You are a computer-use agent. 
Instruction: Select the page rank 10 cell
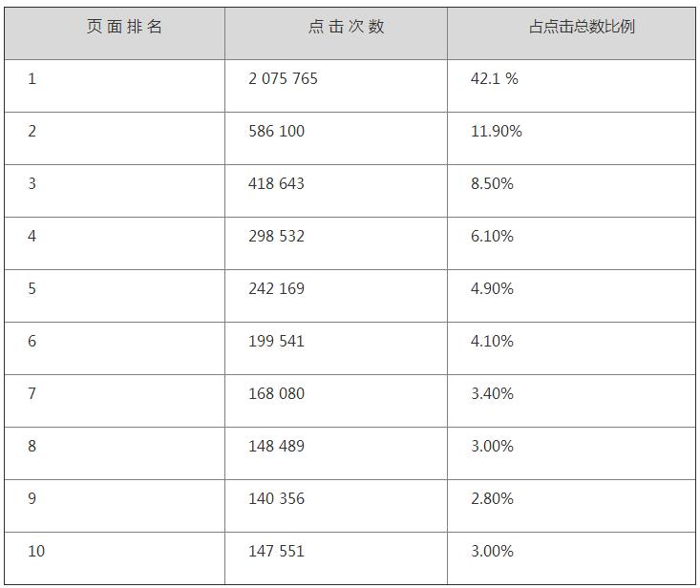(x=36, y=552)
